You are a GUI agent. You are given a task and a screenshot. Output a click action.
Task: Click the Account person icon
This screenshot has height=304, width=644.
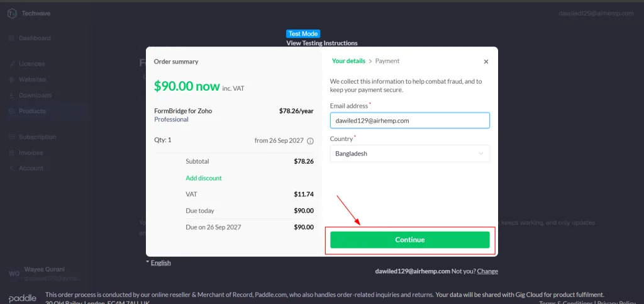(x=11, y=168)
